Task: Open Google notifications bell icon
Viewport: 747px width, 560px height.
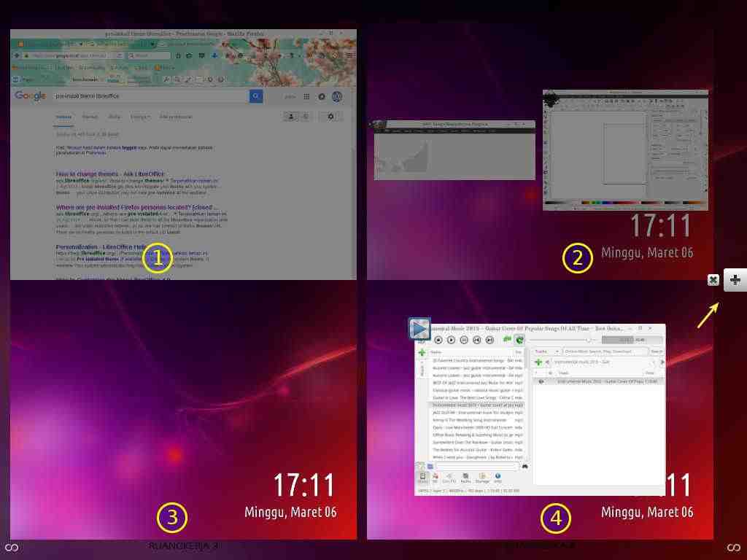Action: [322, 97]
